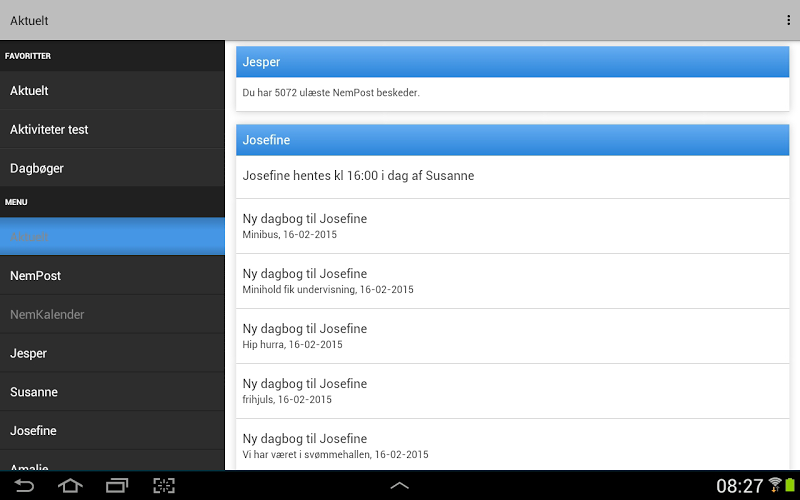
Task: Select Josefine in sidebar menu
Action: coord(112,431)
